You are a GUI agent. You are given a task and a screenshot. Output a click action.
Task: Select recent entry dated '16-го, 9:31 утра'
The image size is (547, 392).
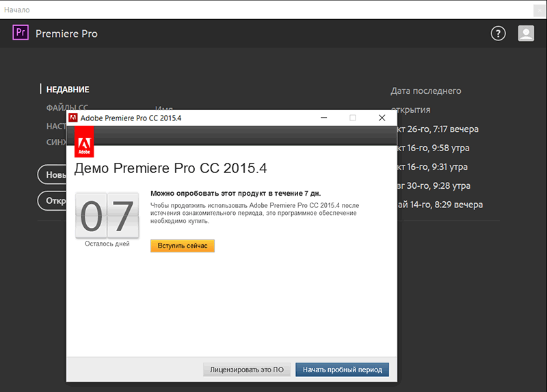[x=433, y=167]
